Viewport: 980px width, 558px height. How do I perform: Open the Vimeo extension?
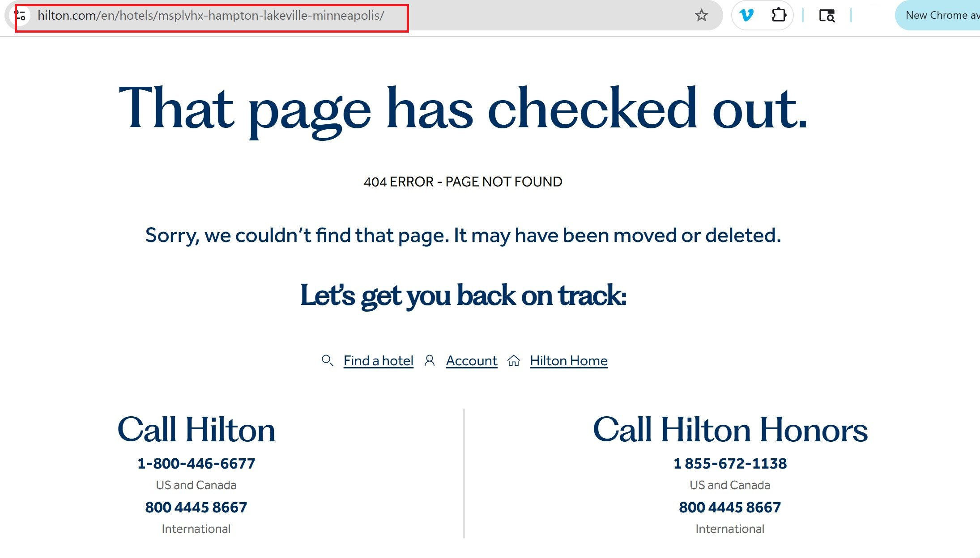point(746,15)
